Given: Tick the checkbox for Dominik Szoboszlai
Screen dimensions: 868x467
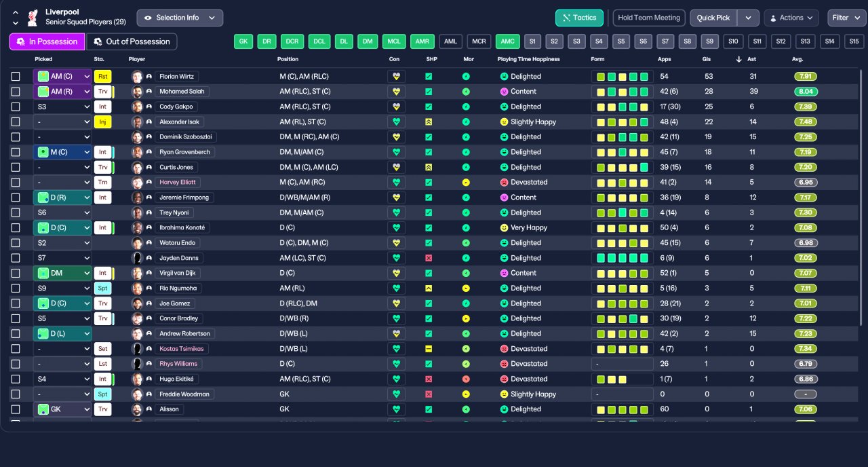Looking at the screenshot, I should tap(16, 136).
